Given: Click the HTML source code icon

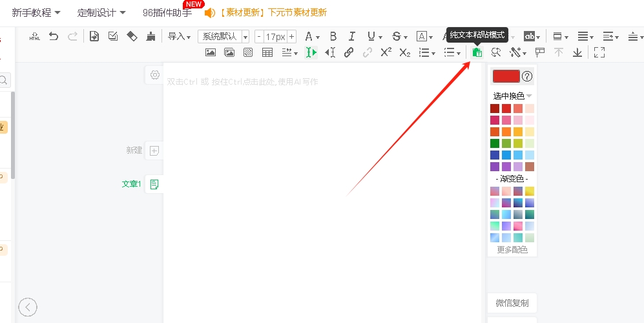Looking at the screenshot, I should pyautogui.click(x=35, y=37).
